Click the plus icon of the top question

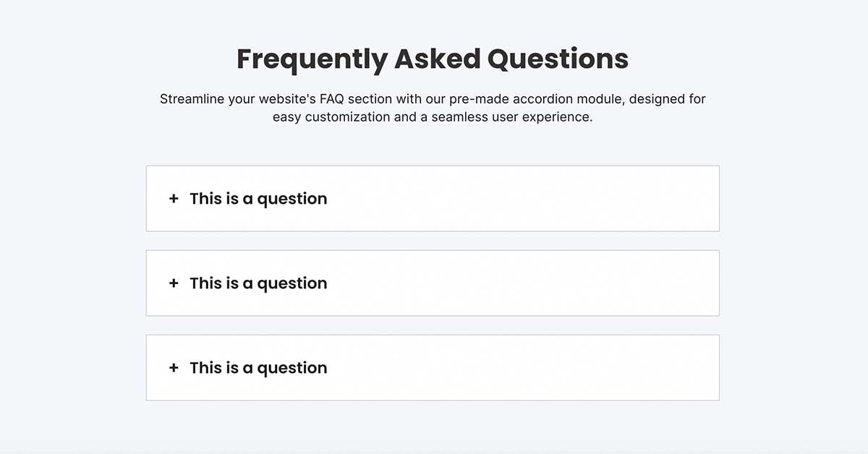point(174,199)
